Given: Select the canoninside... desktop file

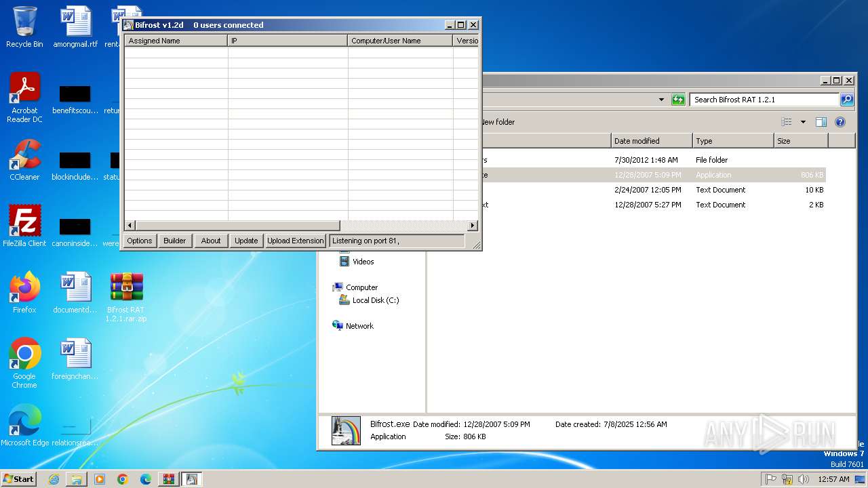Looking at the screenshot, I should 75,232.
